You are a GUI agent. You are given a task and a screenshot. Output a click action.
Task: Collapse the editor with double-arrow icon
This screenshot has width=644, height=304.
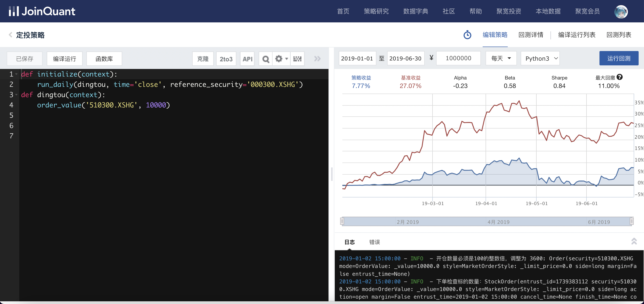point(317,59)
